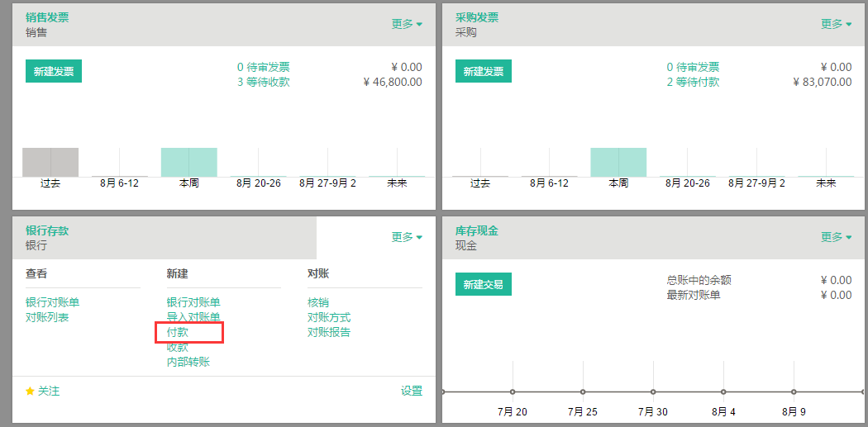The width and height of the screenshot is (868, 427).
Task: Click the 过去 gray bar in sales chart
Action: coord(50,162)
